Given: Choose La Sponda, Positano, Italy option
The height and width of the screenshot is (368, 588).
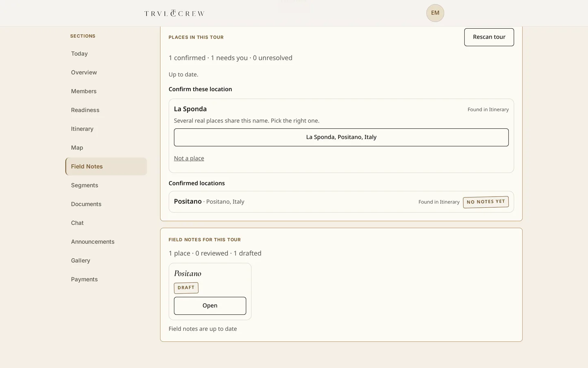Looking at the screenshot, I should tap(341, 137).
